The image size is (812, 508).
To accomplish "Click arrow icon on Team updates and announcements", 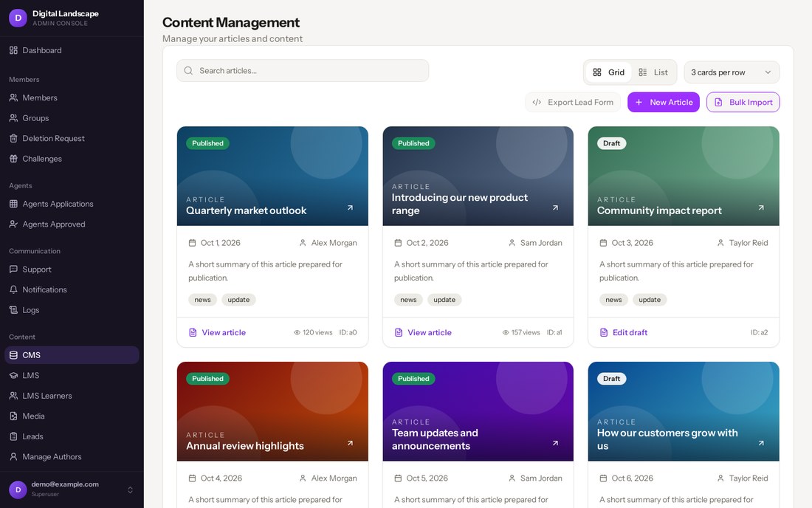I will coord(555,443).
